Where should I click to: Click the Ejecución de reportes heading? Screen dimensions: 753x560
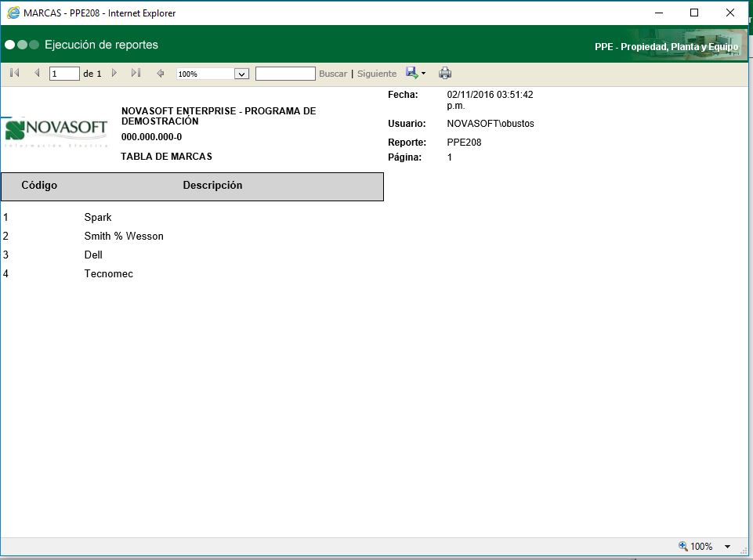coord(101,45)
